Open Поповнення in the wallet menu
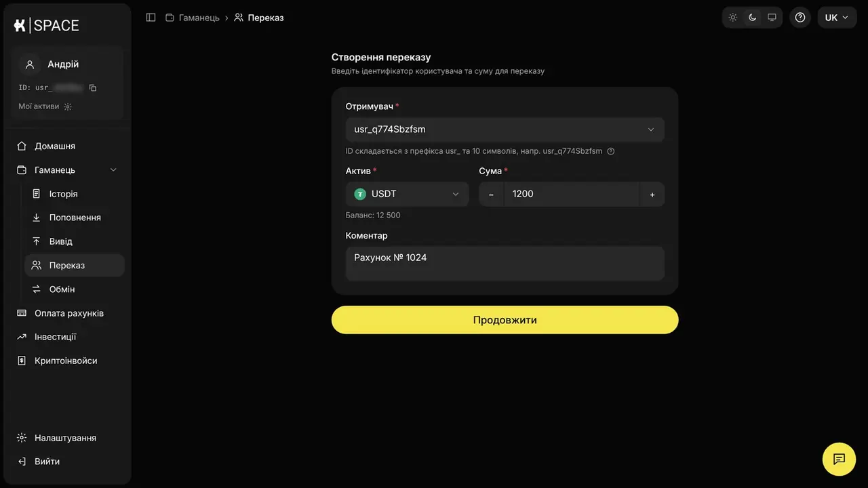Image resolution: width=868 pixels, height=488 pixels. 75,218
